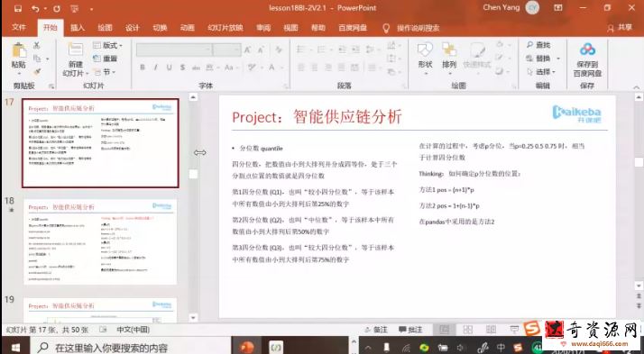Open the Animations (动画) tab
The image size is (644, 354).
(x=188, y=28)
